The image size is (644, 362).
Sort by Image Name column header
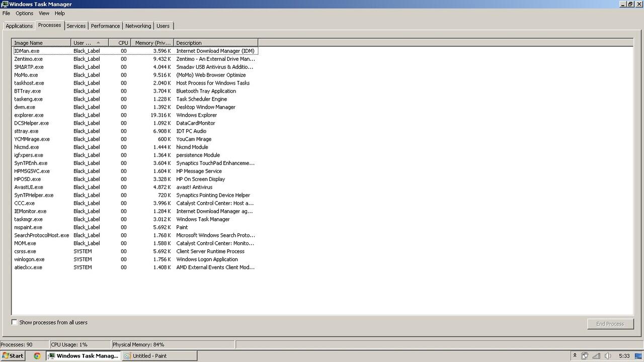coord(41,43)
